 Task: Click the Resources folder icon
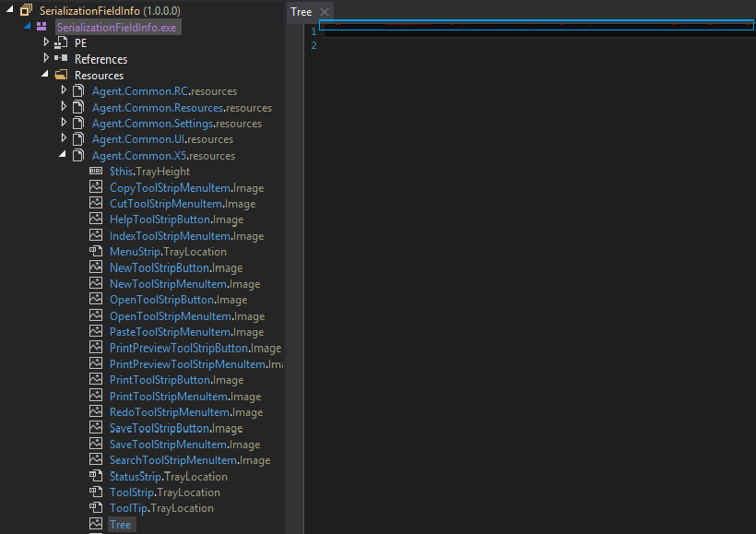pos(61,76)
